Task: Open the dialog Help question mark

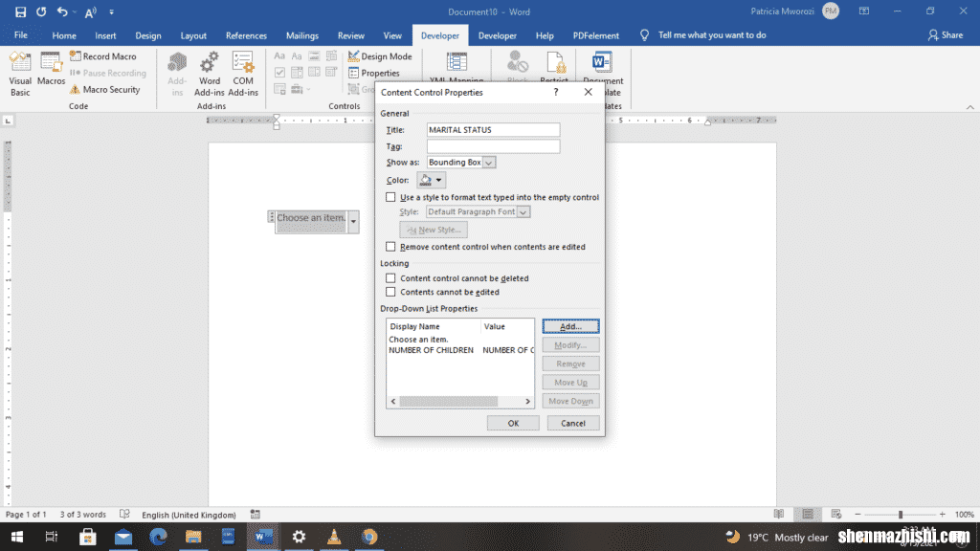Action: point(556,92)
